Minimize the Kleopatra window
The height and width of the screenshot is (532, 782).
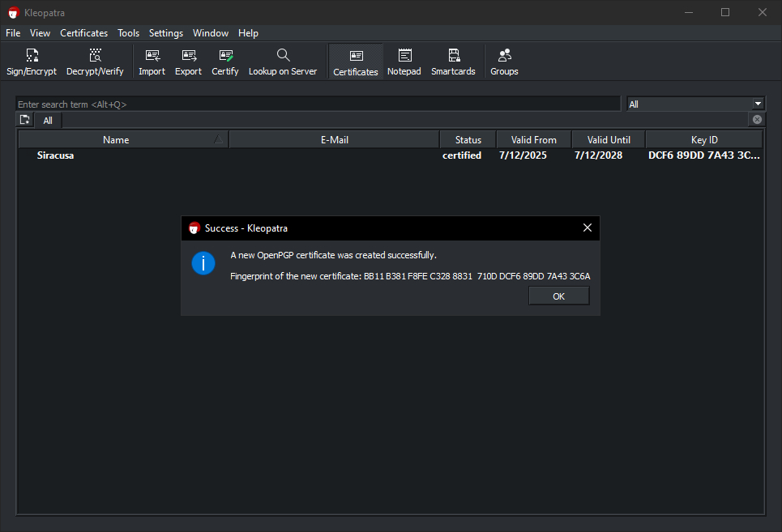coord(689,12)
